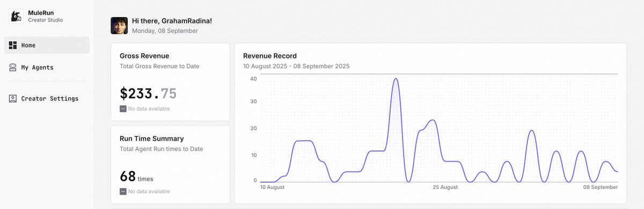This screenshot has width=644, height=209.
Task: Click the Gross Revenue no-data icon
Action: pyautogui.click(x=123, y=109)
